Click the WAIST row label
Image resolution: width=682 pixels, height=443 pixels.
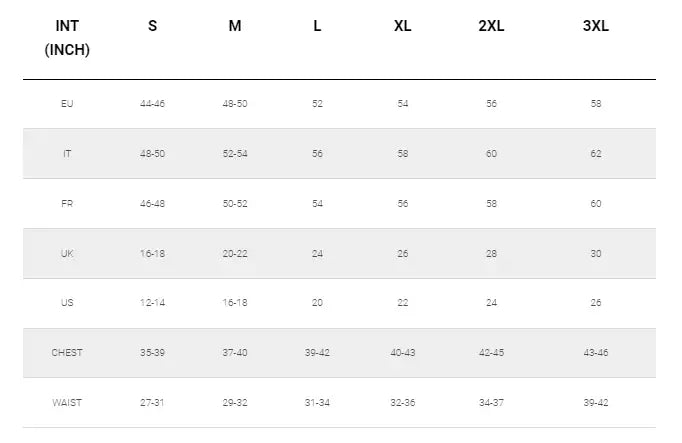coord(67,403)
